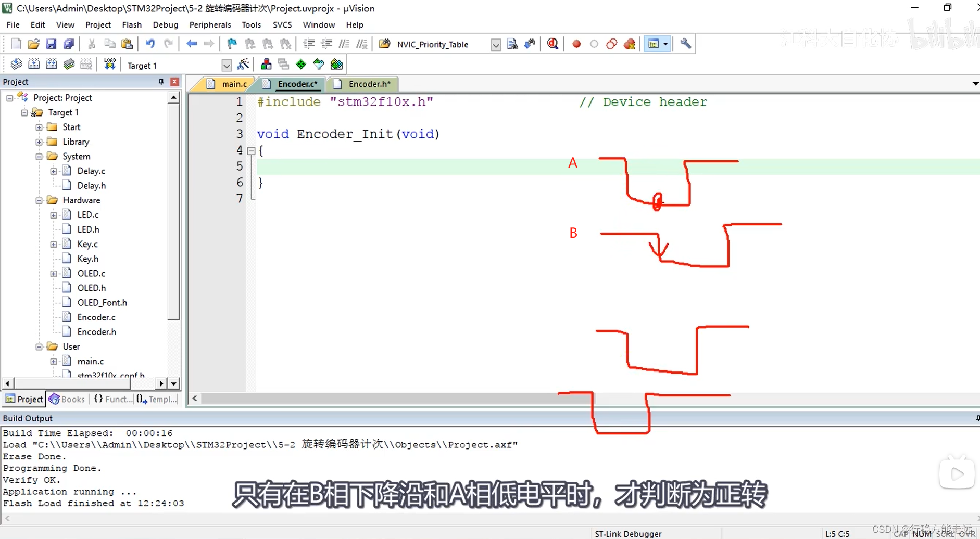Open configuration wrench icon

[686, 44]
